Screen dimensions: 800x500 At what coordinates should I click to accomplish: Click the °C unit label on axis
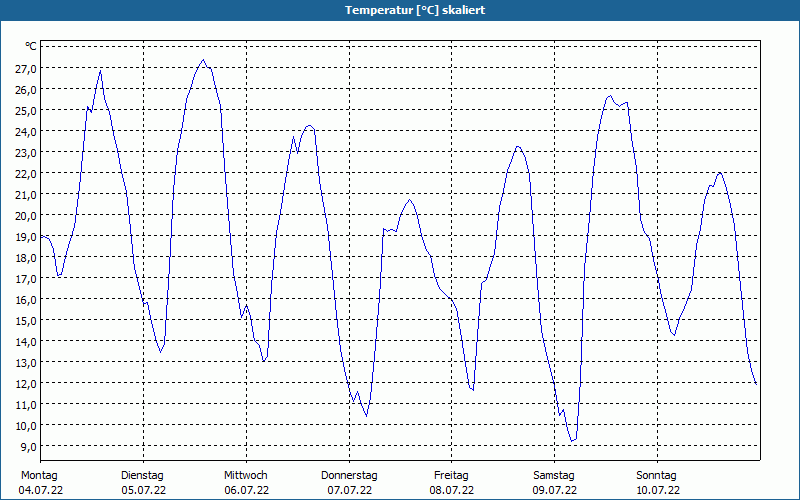pos(31,46)
